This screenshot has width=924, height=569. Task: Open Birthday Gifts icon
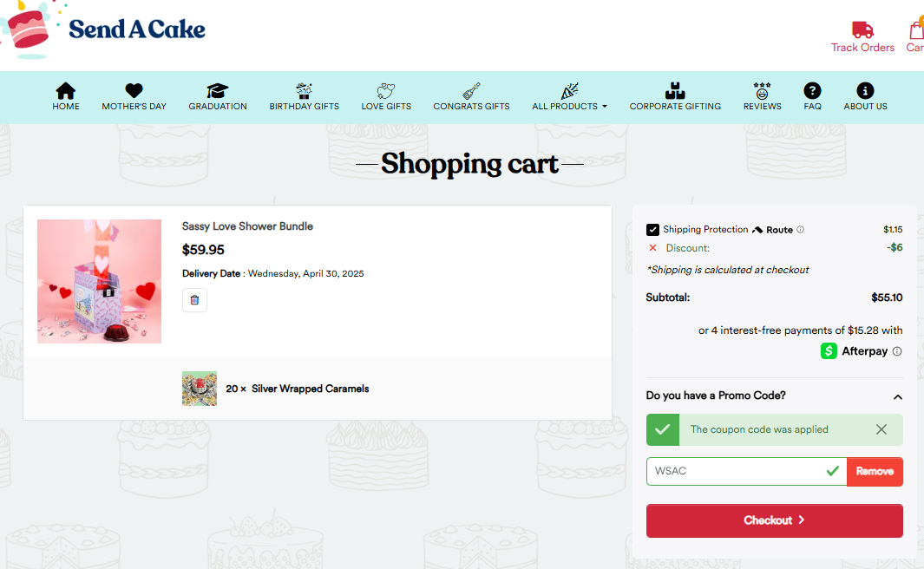click(x=304, y=90)
